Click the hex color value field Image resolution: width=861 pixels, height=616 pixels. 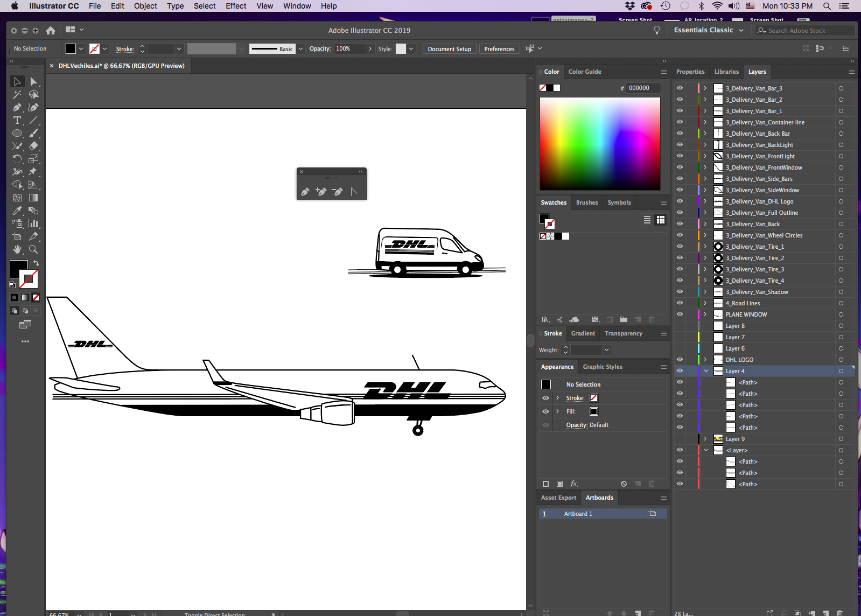643,88
